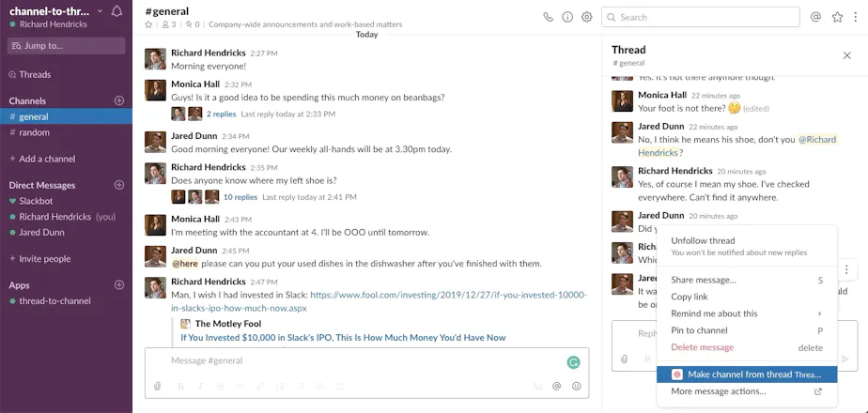
Task: Open starred items star icon
Action: (837, 17)
